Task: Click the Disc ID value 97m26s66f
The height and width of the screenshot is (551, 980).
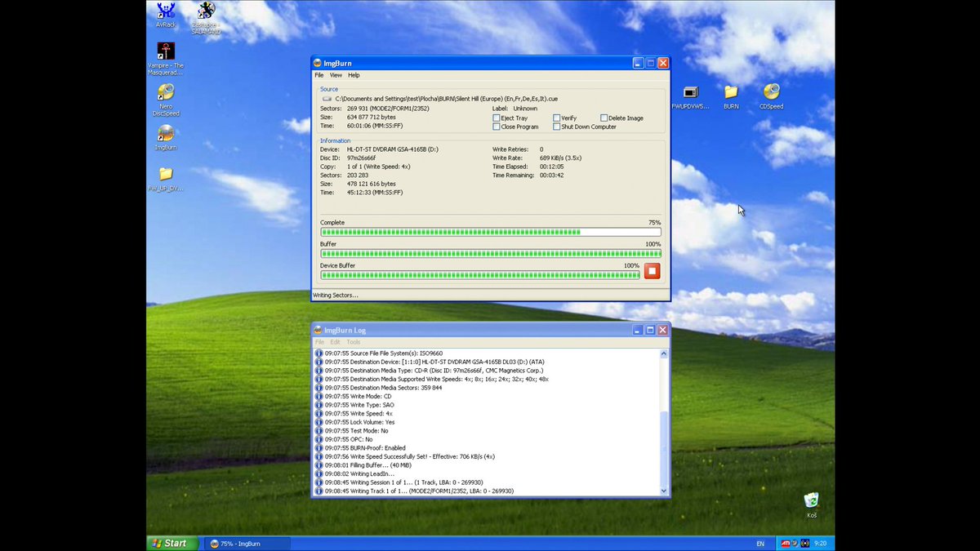Action: pos(361,158)
